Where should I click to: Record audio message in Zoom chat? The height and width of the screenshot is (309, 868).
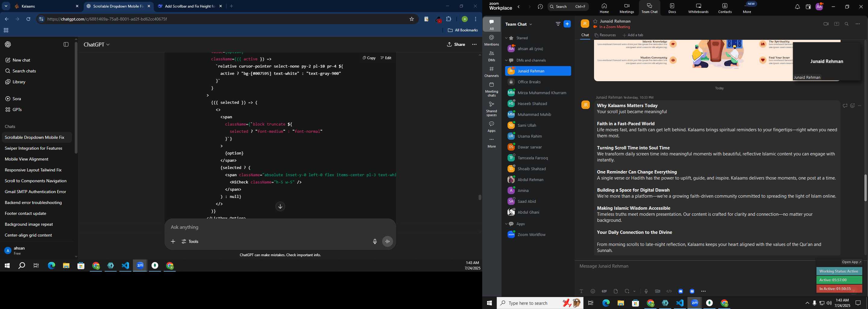[x=646, y=291]
